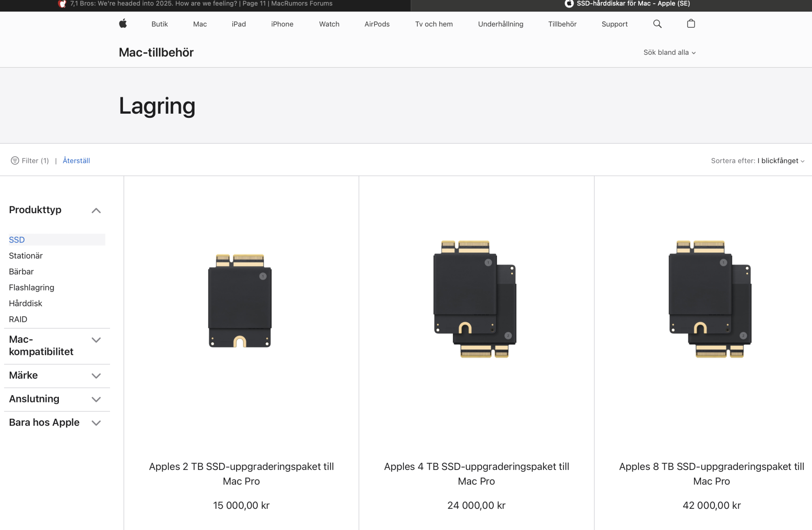812x530 pixels.
Task: Open Apples 8 TB SSD-uppgraderingspaket title
Action: pos(711,474)
